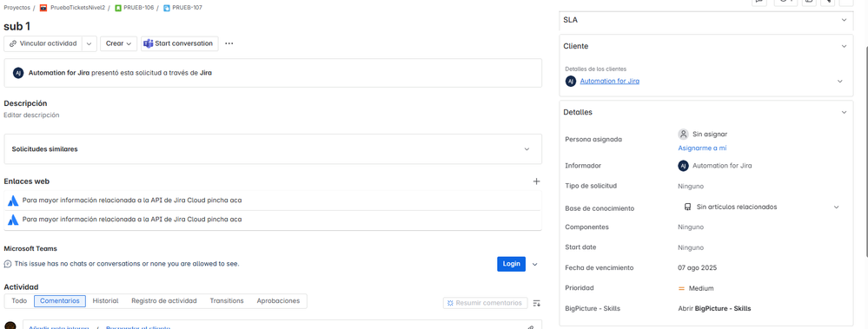Image resolution: width=868 pixels, height=329 pixels.
Task: Open the PRUEB-107 breadcrumb link
Action: [x=187, y=9]
